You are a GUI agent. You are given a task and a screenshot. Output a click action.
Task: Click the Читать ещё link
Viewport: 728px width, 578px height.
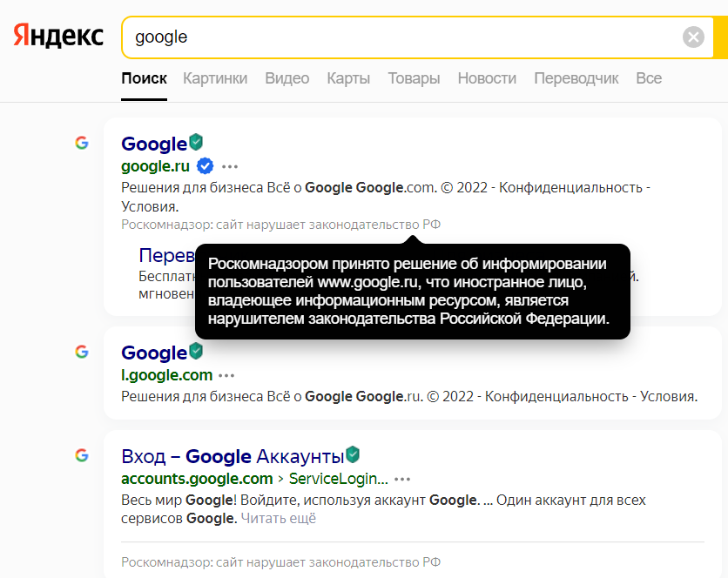[278, 518]
